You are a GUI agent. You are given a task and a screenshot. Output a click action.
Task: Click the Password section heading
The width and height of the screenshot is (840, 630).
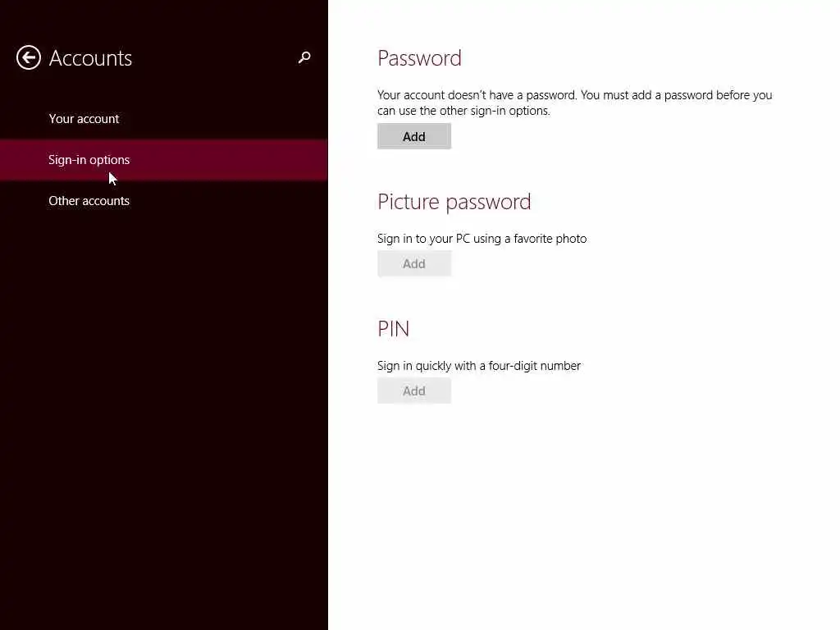pyautogui.click(x=419, y=58)
